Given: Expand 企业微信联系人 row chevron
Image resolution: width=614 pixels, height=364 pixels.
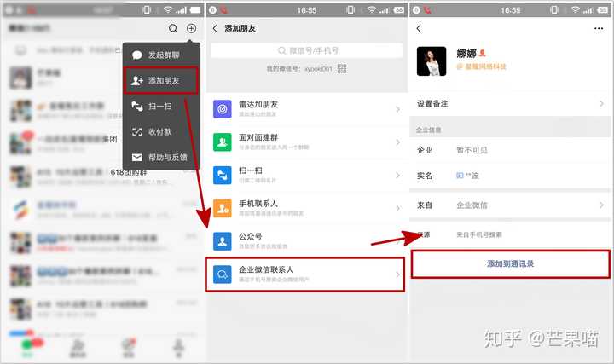Looking at the screenshot, I should click(397, 274).
